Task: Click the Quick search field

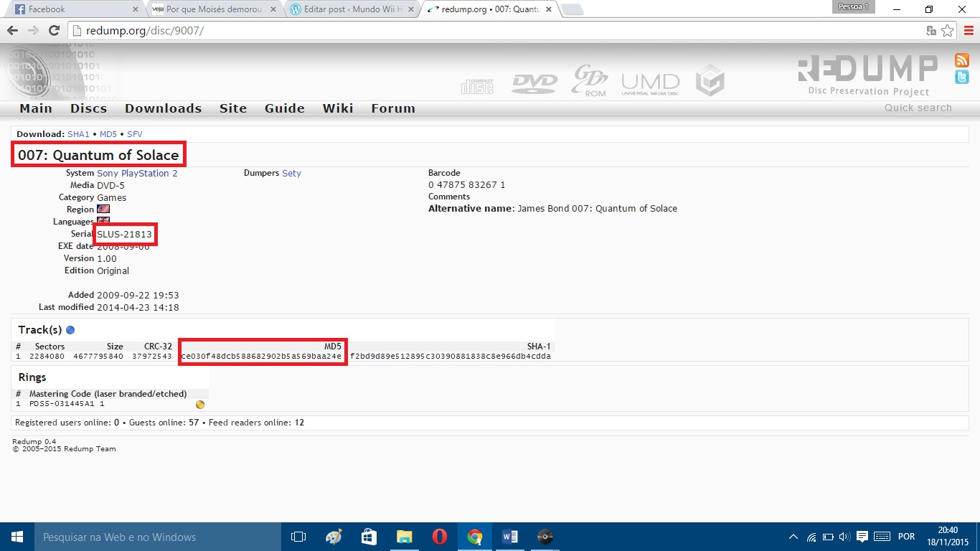Action: 918,108
